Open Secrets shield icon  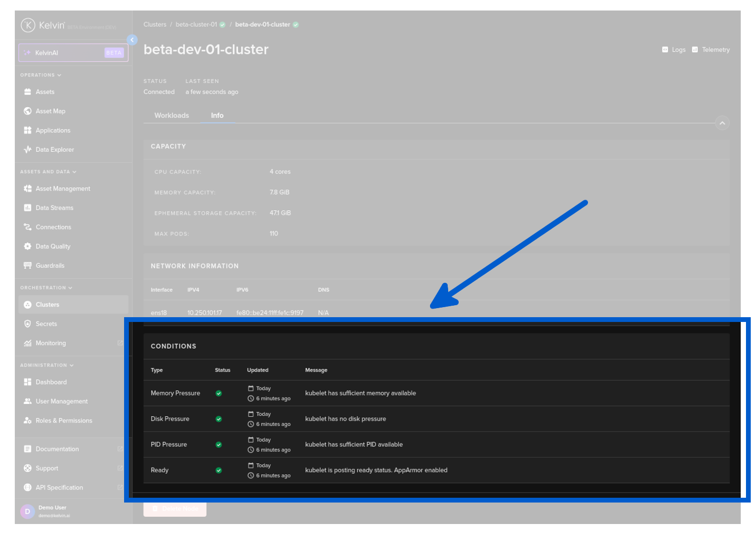pyautogui.click(x=28, y=324)
